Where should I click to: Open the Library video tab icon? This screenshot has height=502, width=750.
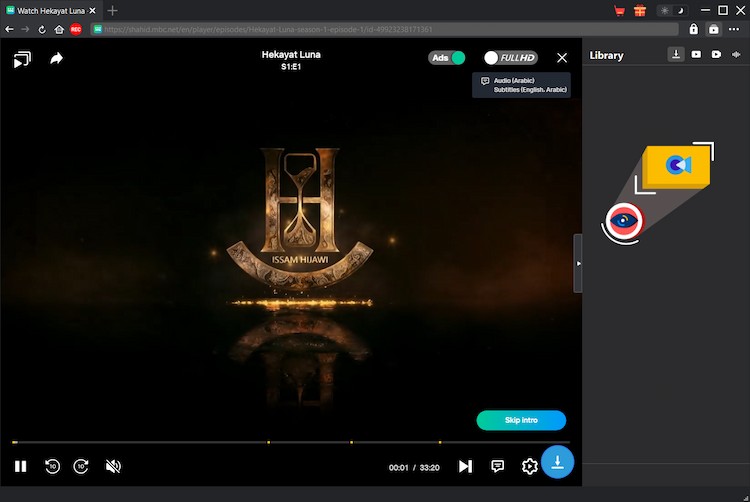pos(696,55)
